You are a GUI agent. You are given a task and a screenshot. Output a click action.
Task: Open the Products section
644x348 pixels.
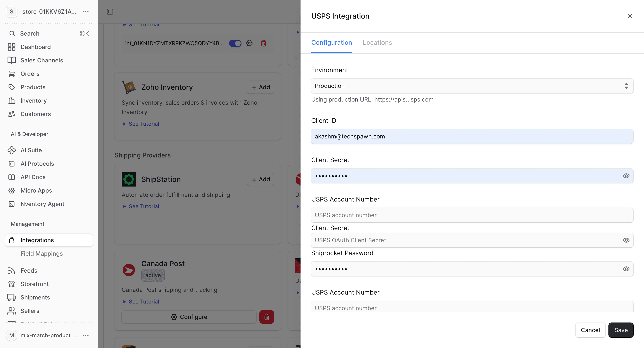point(49,87)
